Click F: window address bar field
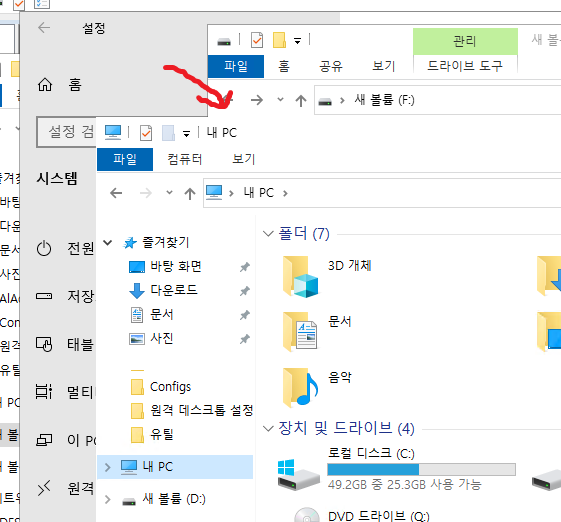This screenshot has height=522, width=561. pyautogui.click(x=438, y=100)
